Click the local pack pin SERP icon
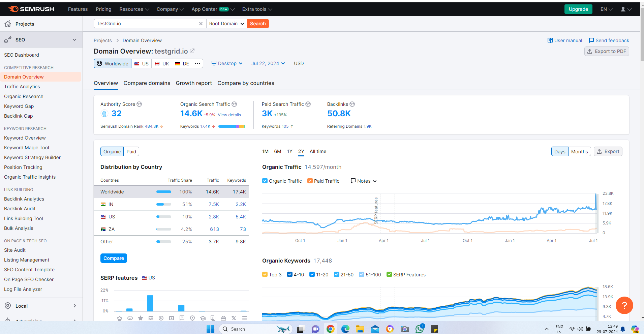This screenshot has height=334, width=644. click(x=192, y=318)
